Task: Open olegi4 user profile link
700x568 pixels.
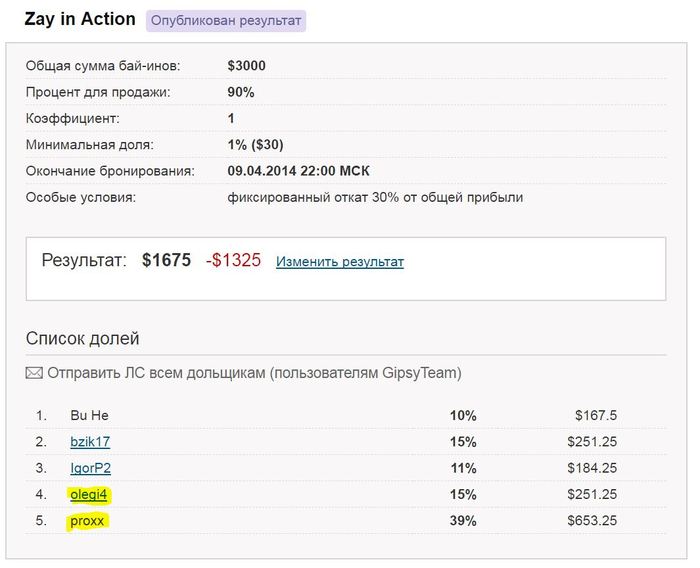Action: pos(88,494)
